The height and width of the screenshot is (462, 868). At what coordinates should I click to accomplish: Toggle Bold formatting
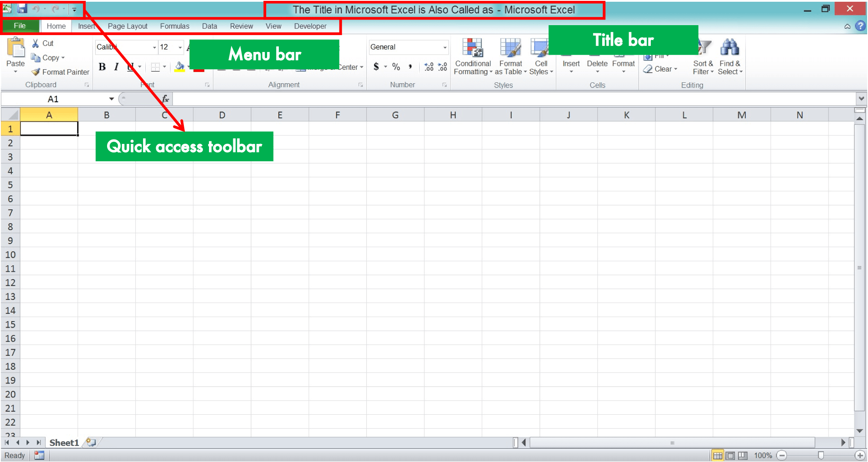102,67
